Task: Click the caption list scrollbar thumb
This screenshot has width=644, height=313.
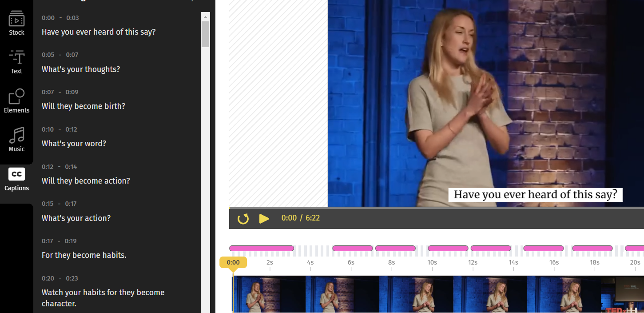Action: click(205, 34)
